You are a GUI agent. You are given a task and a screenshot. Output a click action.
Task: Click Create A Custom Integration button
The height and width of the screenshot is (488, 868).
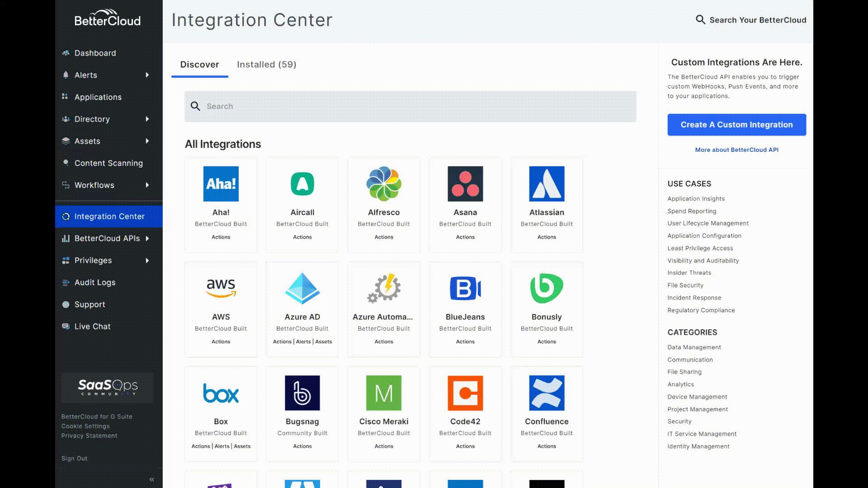coord(737,125)
